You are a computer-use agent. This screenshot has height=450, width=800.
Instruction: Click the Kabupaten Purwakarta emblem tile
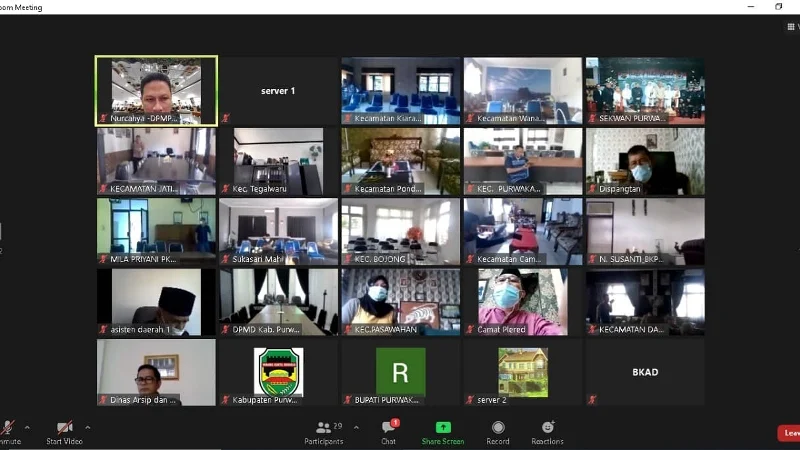click(x=278, y=373)
